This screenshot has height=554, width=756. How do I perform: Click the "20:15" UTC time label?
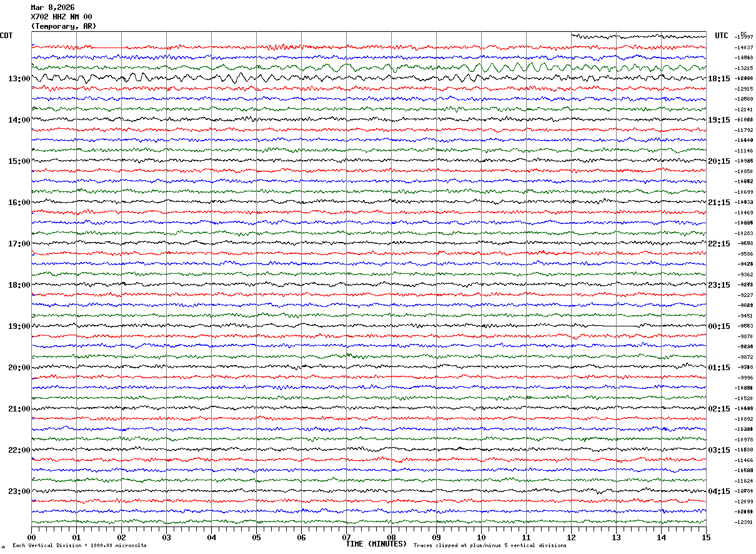click(719, 161)
